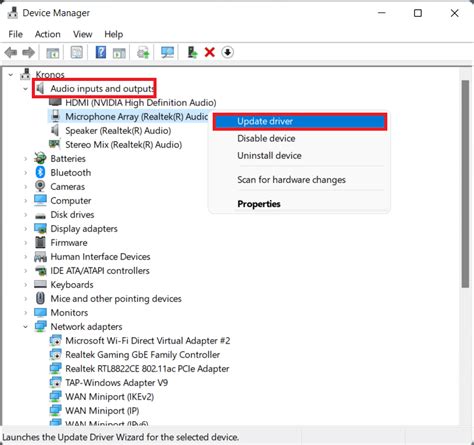Expand the Keyboards category
Viewport: 474px width, 445px height.
click(x=25, y=285)
